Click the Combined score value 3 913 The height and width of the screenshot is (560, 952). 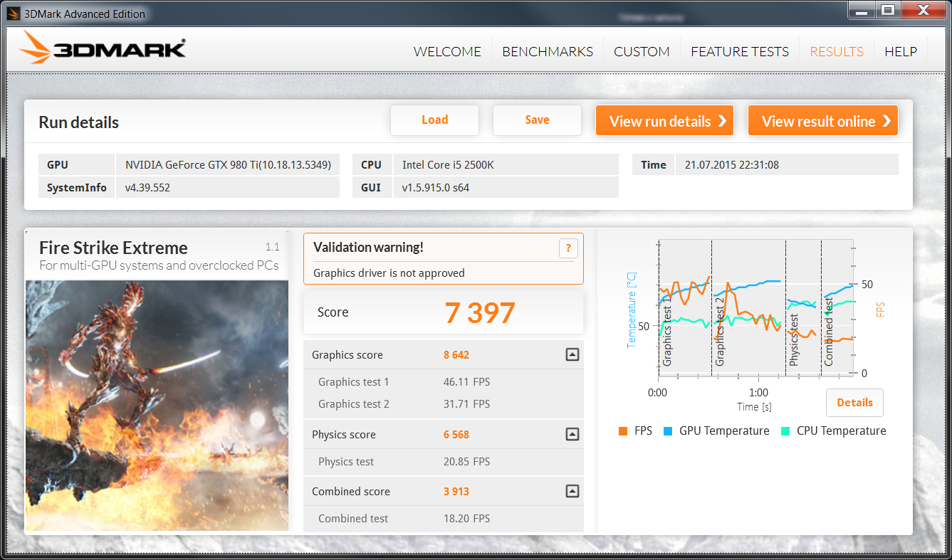point(456,491)
